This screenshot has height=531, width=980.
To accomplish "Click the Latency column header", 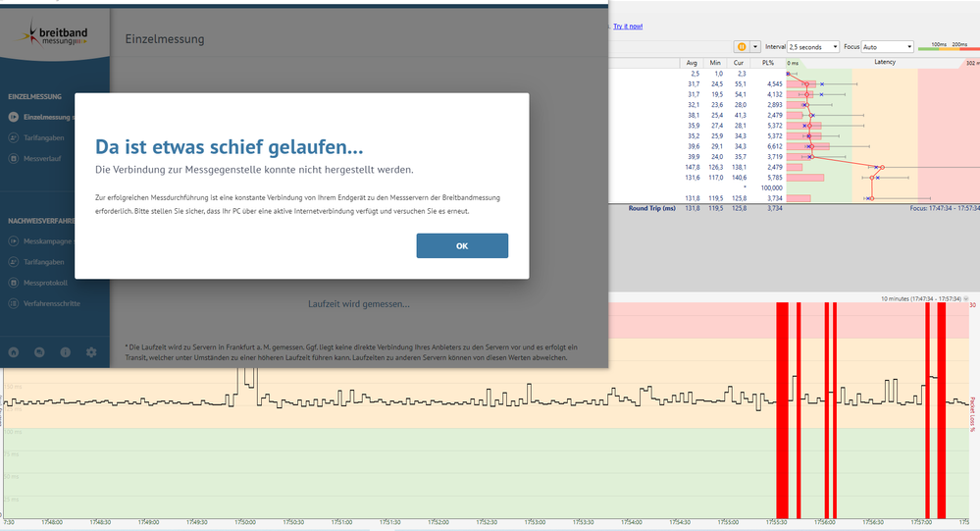I will coord(885,62).
